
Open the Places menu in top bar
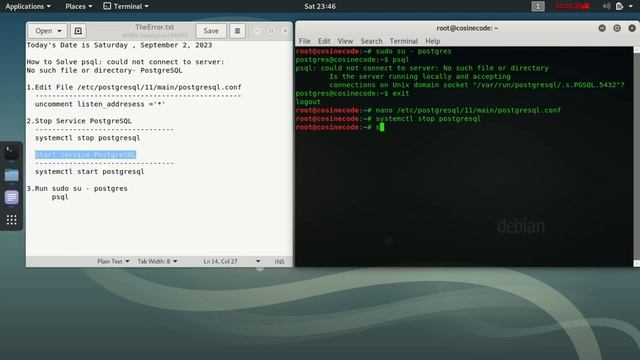point(79,6)
